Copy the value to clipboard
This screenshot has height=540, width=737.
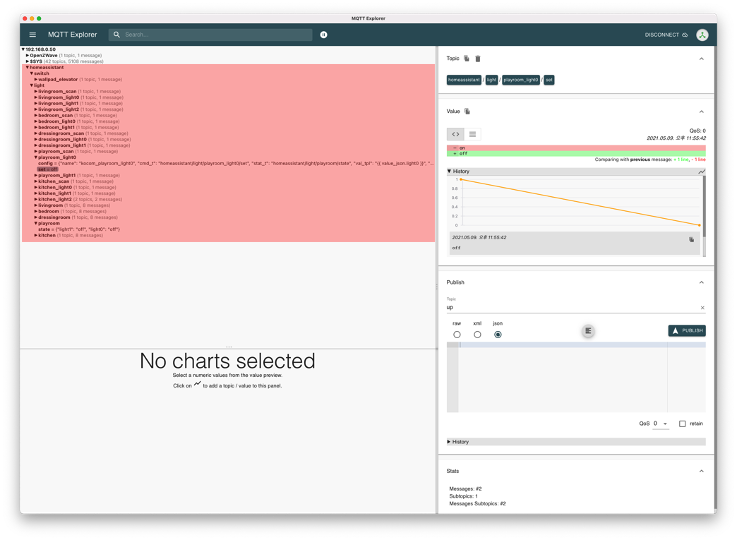point(467,111)
